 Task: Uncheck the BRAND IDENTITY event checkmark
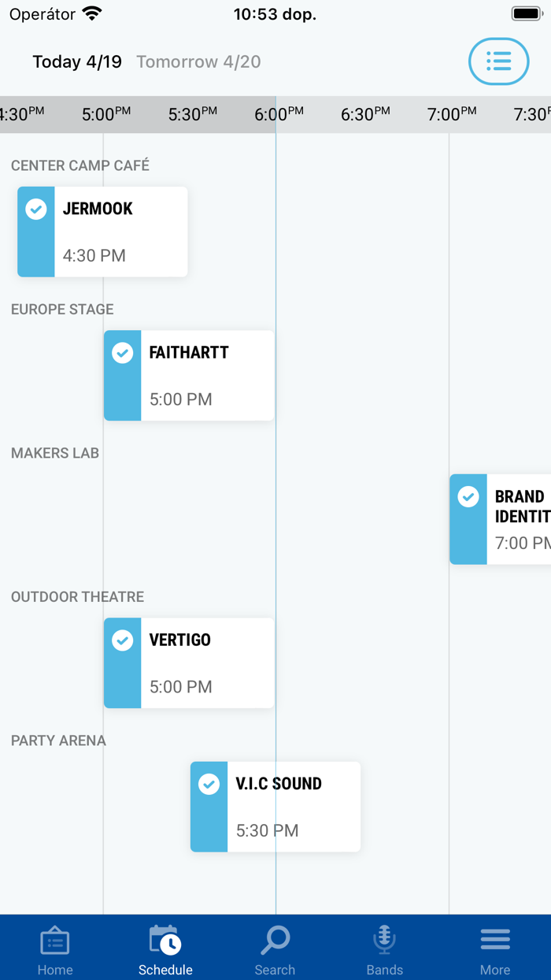[x=469, y=496]
